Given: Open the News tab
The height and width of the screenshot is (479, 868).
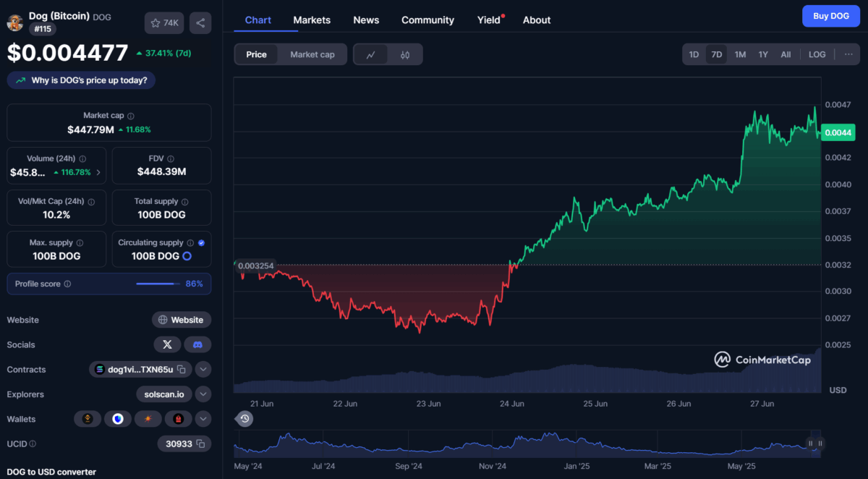Looking at the screenshot, I should pos(366,20).
